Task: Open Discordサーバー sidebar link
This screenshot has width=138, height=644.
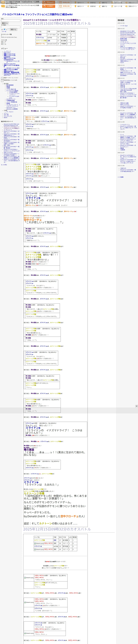Action: click(x=12, y=108)
